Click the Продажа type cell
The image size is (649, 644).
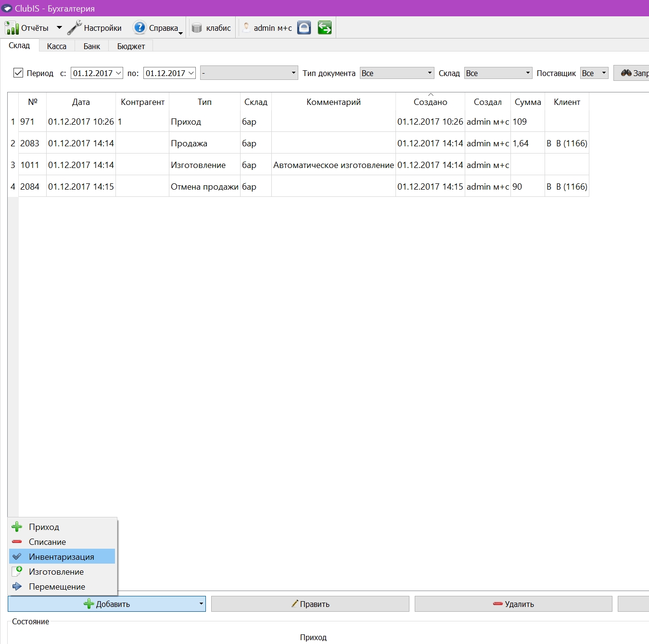point(204,143)
